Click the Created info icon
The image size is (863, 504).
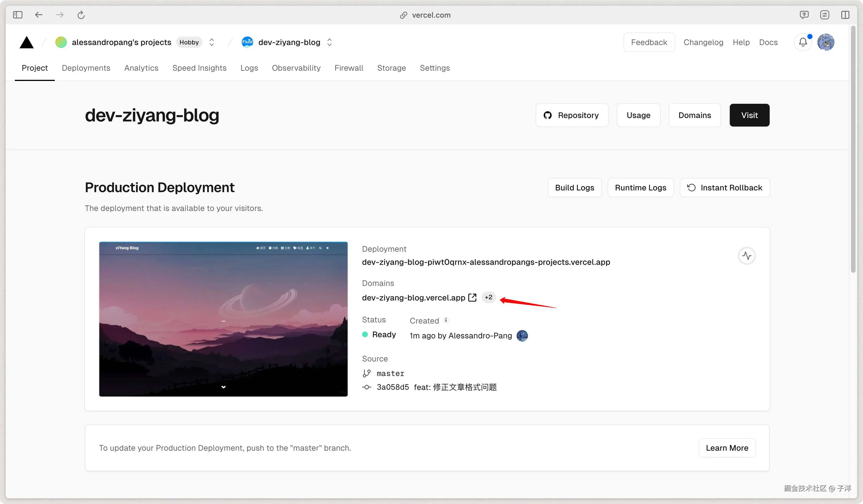pos(445,320)
